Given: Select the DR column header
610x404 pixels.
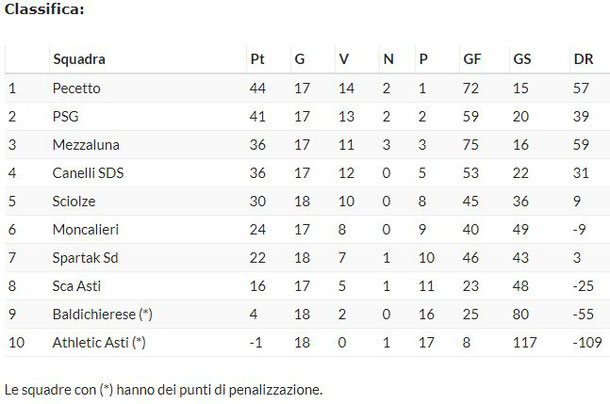Looking at the screenshot, I should pos(583,59).
